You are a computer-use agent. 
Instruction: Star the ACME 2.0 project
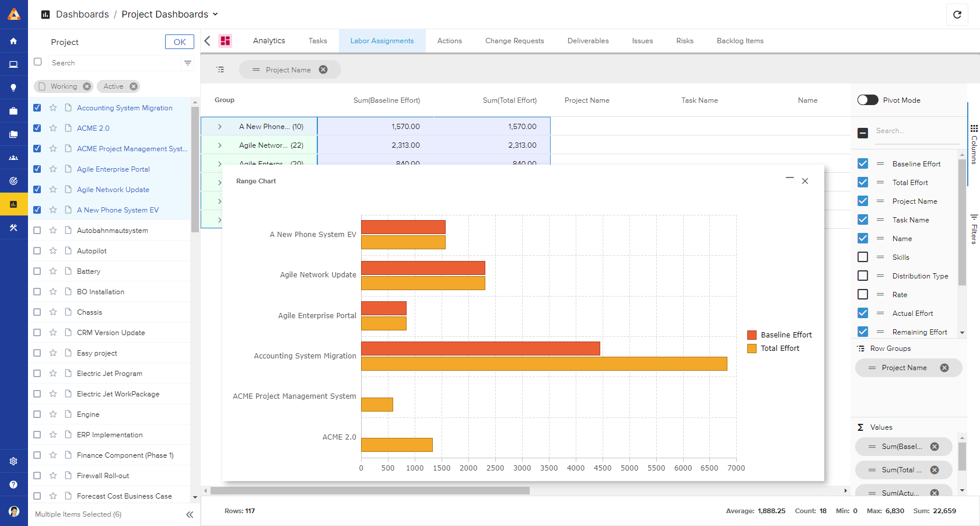pyautogui.click(x=53, y=128)
